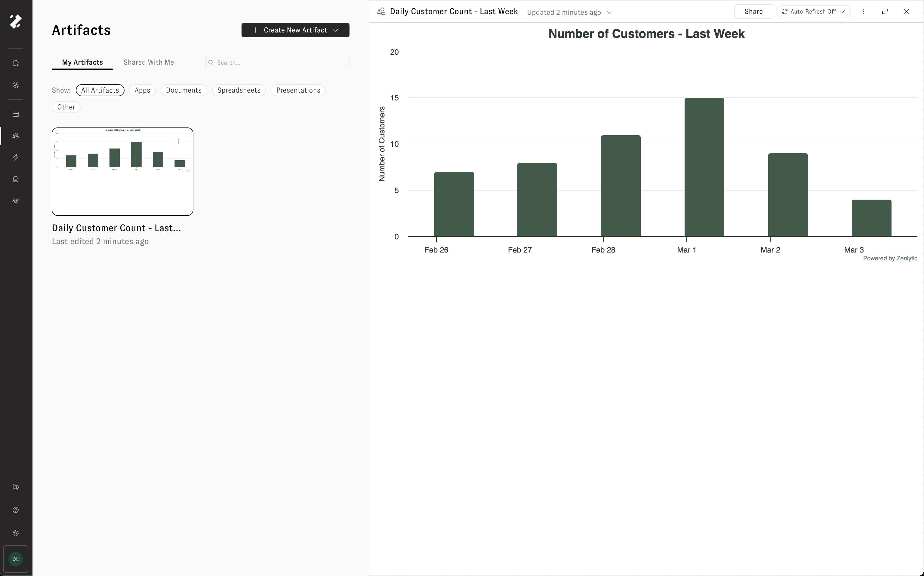Click the new chat icon in sidebar
This screenshot has width=924, height=576.
pos(16,63)
